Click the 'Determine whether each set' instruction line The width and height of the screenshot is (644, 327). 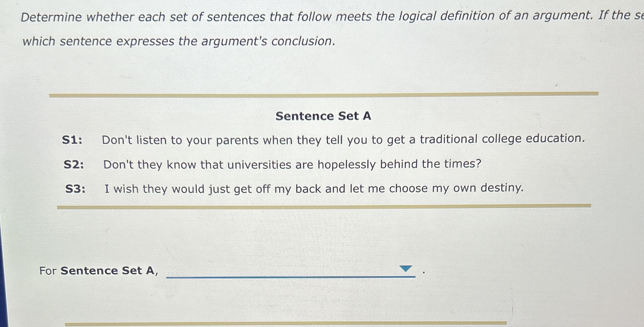[x=332, y=16]
